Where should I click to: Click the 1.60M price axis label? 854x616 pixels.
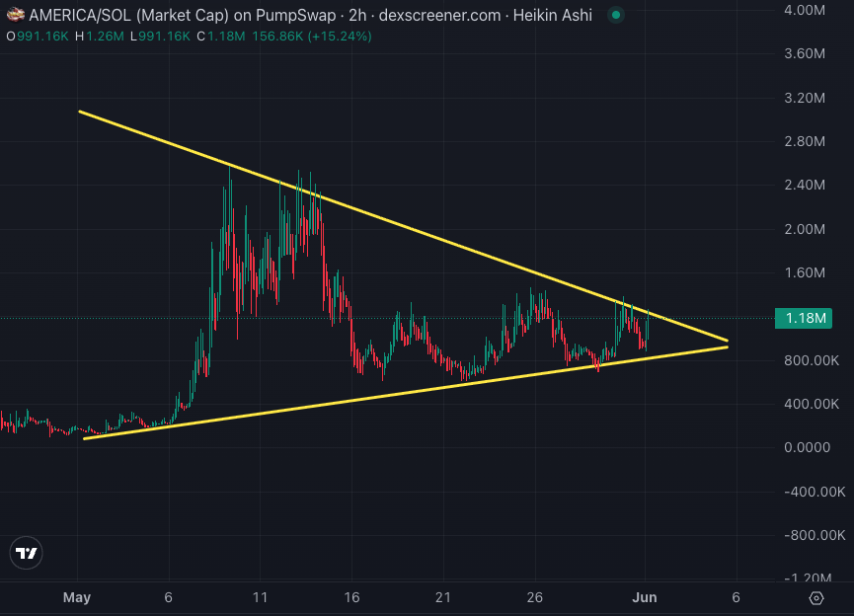point(805,272)
